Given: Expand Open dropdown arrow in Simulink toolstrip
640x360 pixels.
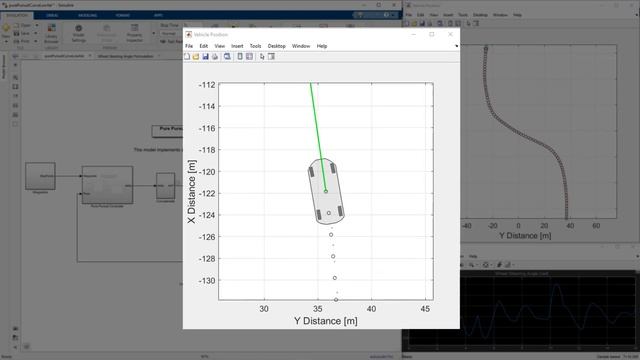Looking at the screenshot, I should (36, 25).
